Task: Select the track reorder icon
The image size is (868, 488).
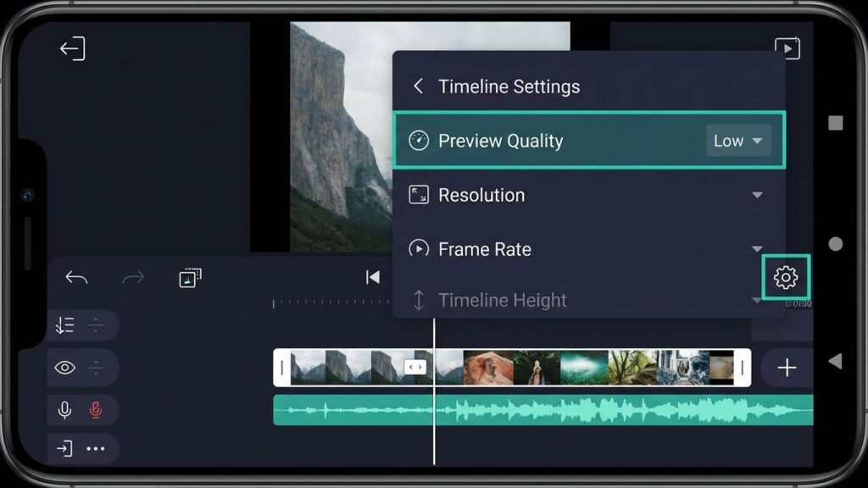Action: 65,324
